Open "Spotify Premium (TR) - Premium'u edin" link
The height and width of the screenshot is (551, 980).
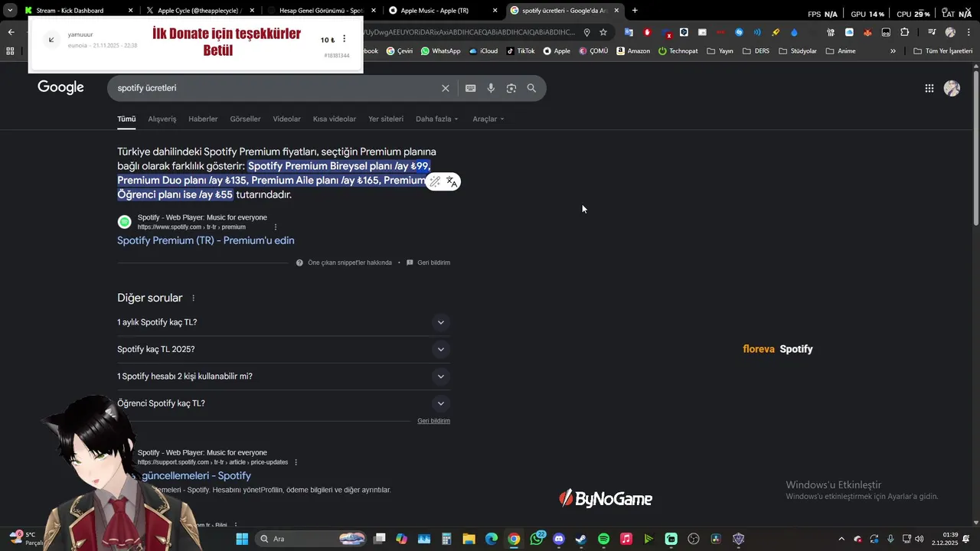click(206, 240)
